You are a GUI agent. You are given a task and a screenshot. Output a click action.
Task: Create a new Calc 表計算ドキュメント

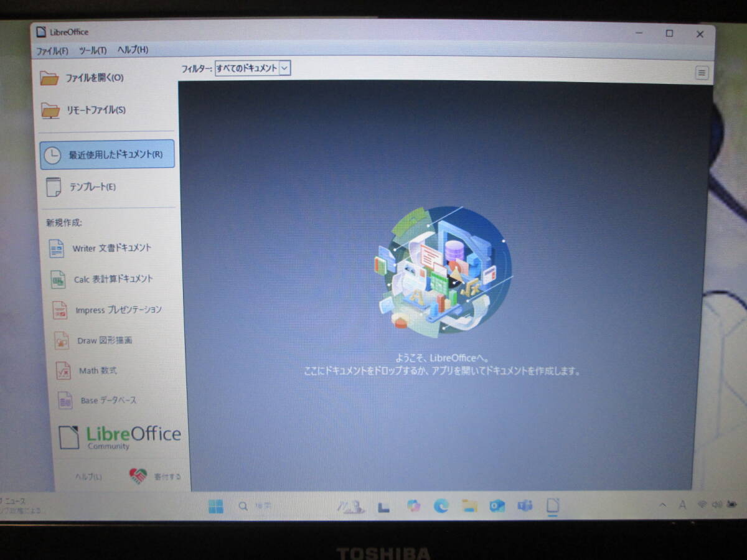coord(102,279)
